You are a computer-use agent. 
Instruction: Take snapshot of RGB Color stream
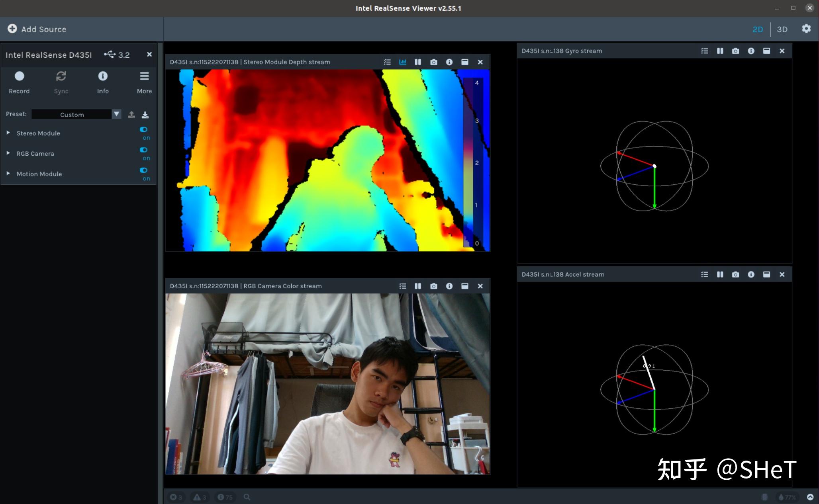[434, 286]
